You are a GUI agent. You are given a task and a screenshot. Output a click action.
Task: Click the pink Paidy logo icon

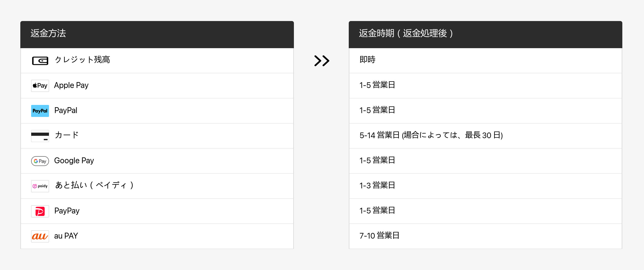pyautogui.click(x=40, y=186)
